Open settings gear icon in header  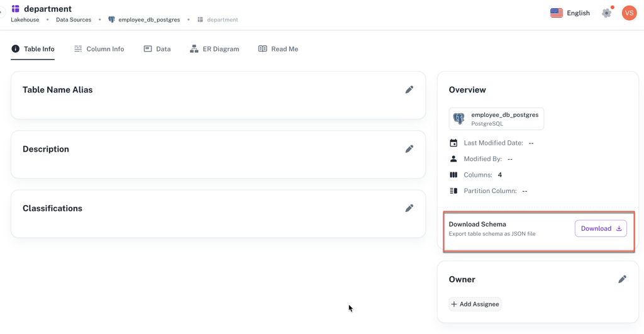pyautogui.click(x=606, y=13)
